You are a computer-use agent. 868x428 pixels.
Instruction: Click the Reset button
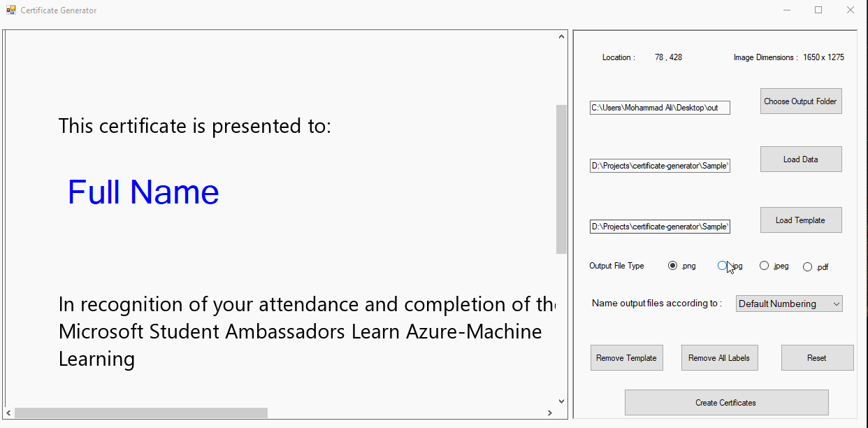(x=817, y=358)
